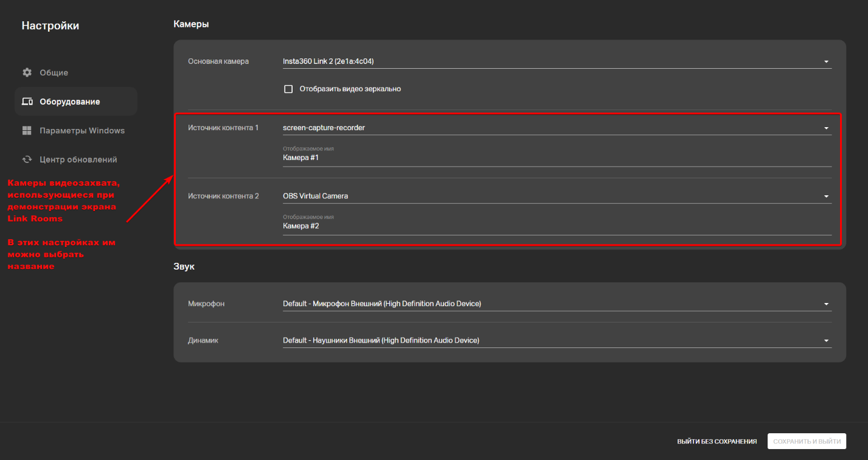Open the Источник контента 1 dropdown arrow
868x460 pixels.
[826, 128]
